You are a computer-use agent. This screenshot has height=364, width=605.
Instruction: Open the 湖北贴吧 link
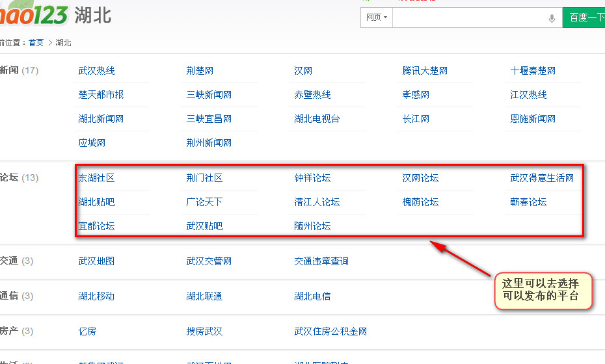coord(96,202)
